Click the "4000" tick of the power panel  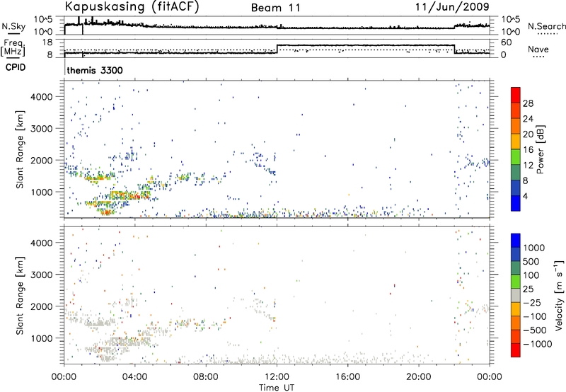coord(41,97)
